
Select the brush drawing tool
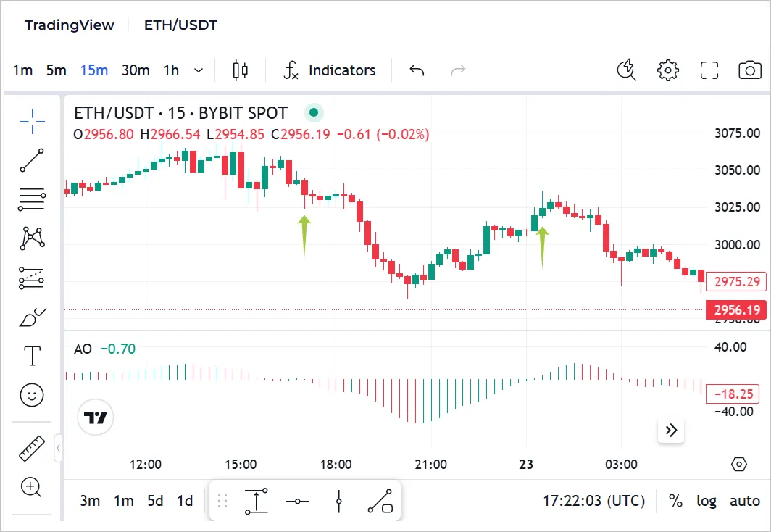click(x=32, y=317)
